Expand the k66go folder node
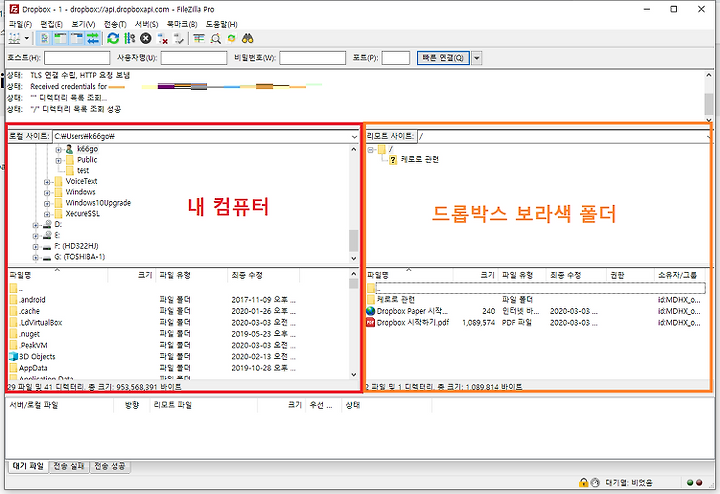This screenshot has height=494, width=720. click(58, 149)
